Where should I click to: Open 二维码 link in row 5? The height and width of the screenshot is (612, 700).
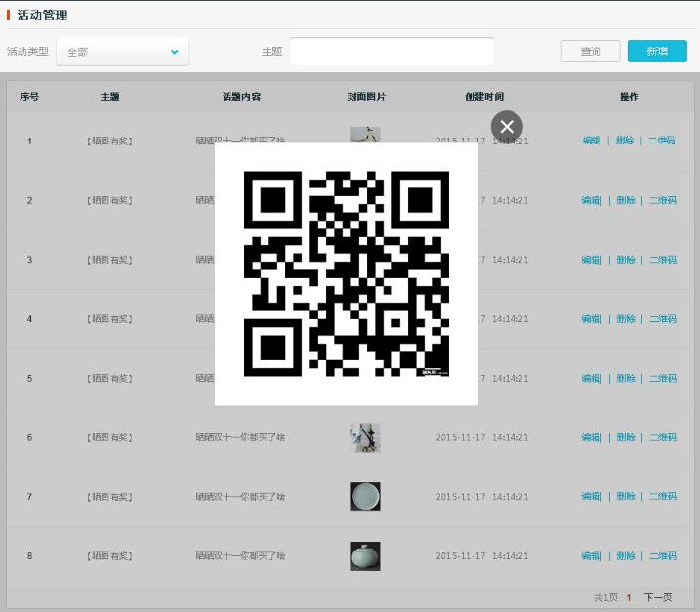[x=663, y=379]
